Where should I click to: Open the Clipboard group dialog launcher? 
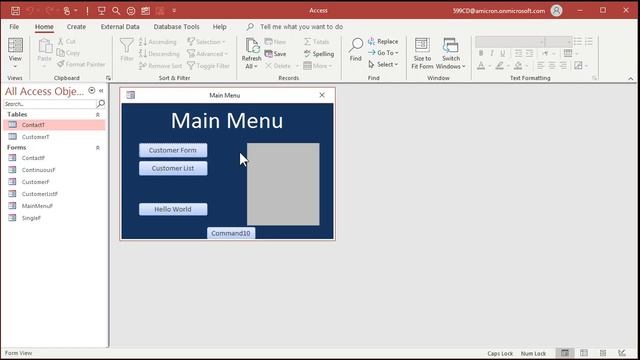(x=108, y=78)
